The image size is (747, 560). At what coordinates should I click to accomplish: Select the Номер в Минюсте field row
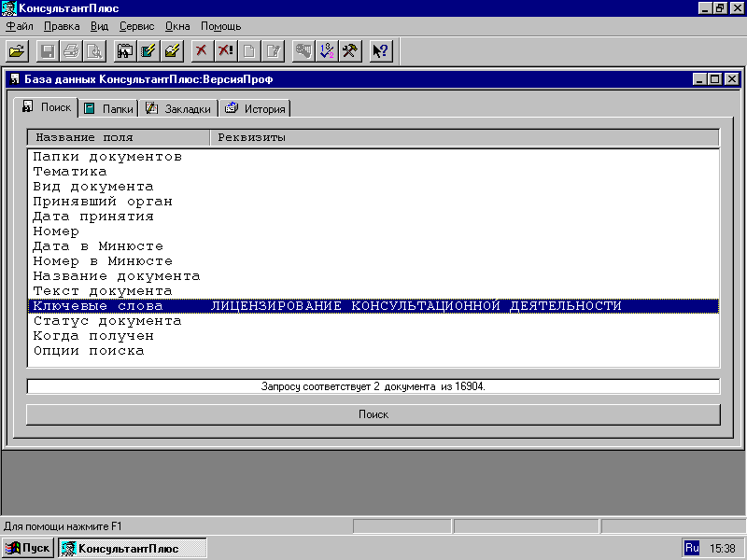pyautogui.click(x=373, y=261)
